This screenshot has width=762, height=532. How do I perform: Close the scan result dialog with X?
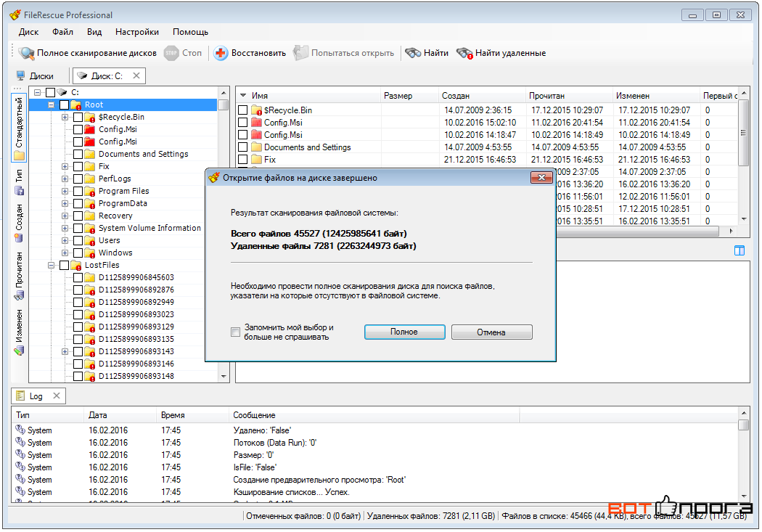[541, 178]
